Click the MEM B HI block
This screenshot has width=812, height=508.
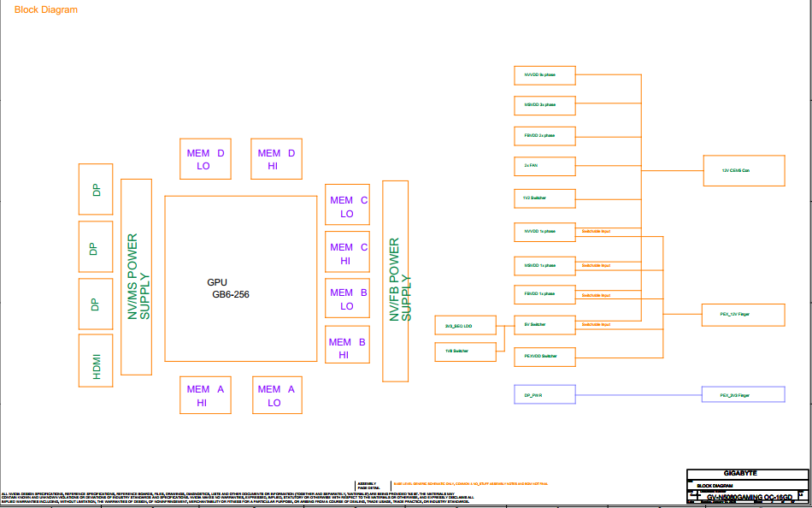coord(348,344)
